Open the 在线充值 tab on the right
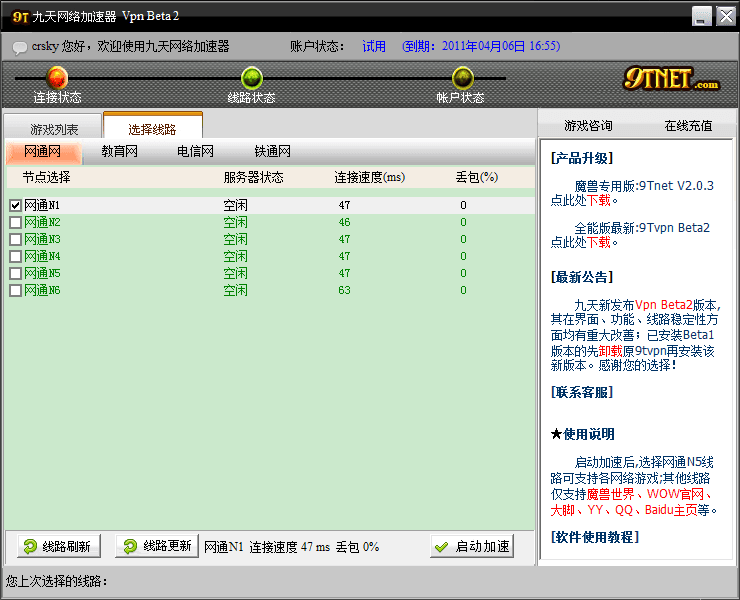The image size is (740, 600). [688, 126]
